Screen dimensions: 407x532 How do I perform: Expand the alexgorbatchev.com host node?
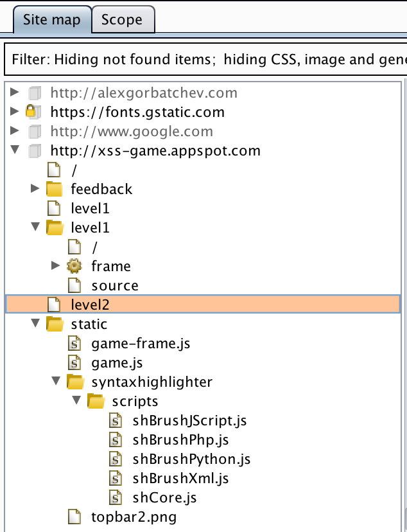point(15,93)
